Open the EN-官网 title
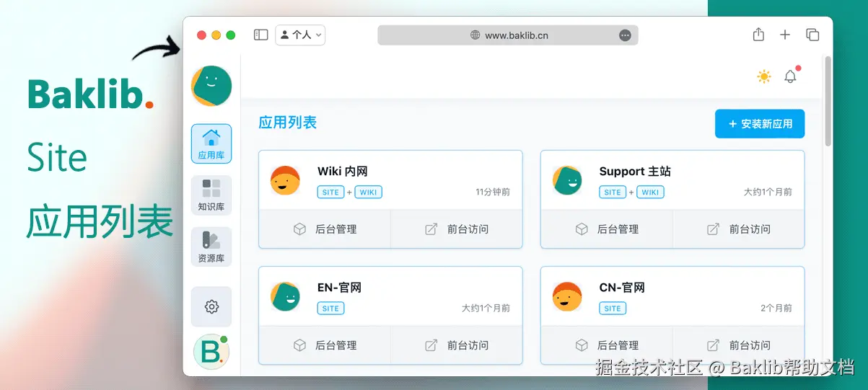Image resolution: width=868 pixels, height=390 pixels. tap(339, 288)
